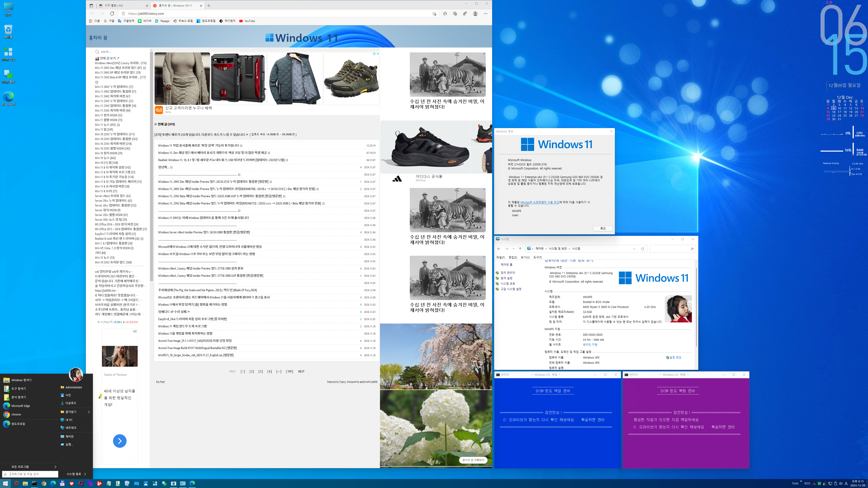
Task: Open the red heart app on taskbar
Action: click(x=71, y=483)
